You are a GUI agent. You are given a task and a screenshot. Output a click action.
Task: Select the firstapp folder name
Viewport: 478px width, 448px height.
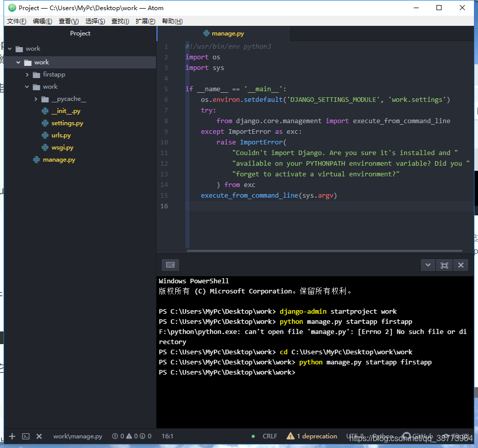pyautogui.click(x=54, y=74)
